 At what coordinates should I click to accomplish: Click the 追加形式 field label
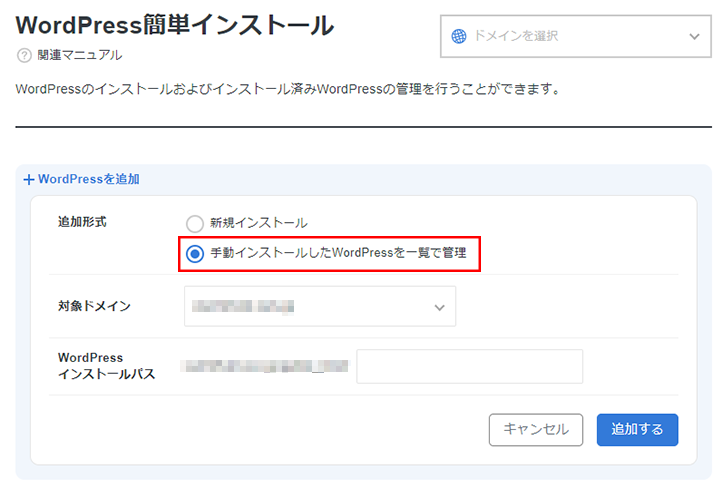pyautogui.click(x=82, y=222)
